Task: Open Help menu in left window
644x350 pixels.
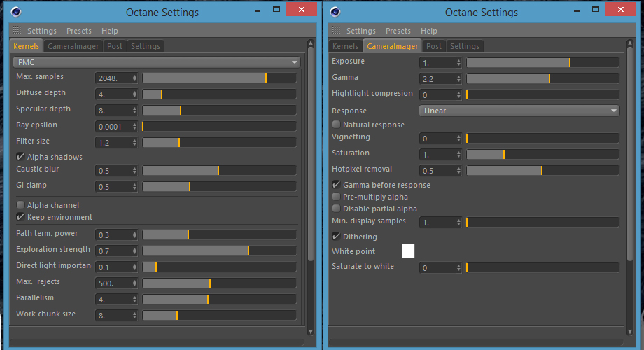Action: 110,31
